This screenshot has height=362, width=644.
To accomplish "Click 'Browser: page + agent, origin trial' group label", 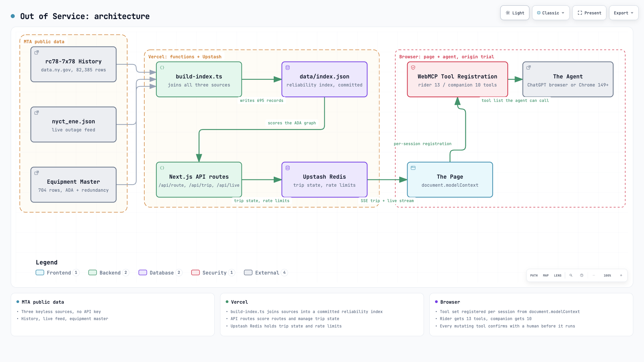I will pos(446,57).
